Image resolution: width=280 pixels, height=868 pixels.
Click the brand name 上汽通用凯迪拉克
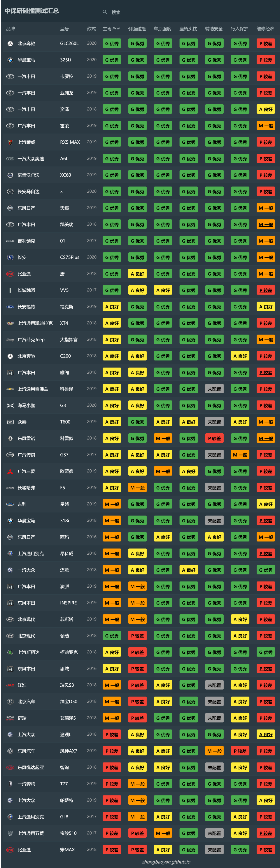[35, 323]
